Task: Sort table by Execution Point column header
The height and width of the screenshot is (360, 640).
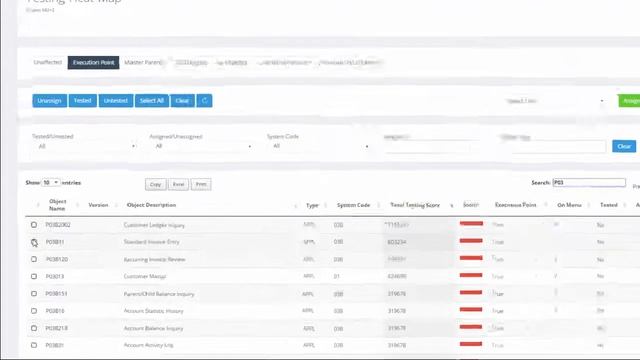Action: point(516,205)
